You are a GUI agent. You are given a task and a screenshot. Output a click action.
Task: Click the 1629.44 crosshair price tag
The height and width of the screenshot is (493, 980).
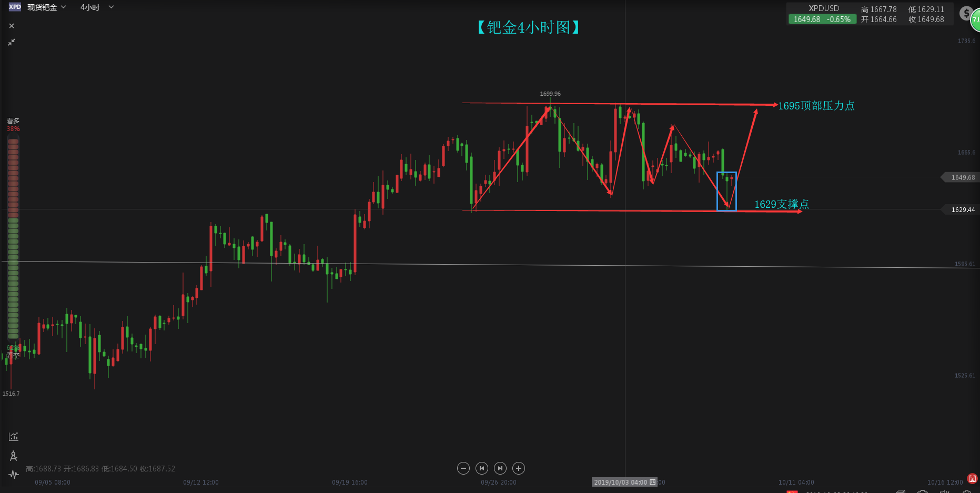(960, 209)
